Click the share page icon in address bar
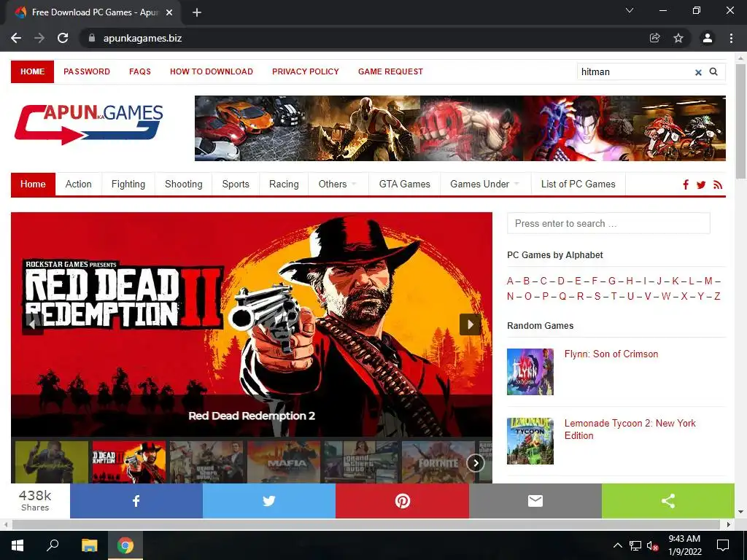Image resolution: width=747 pixels, height=560 pixels. 655,38
